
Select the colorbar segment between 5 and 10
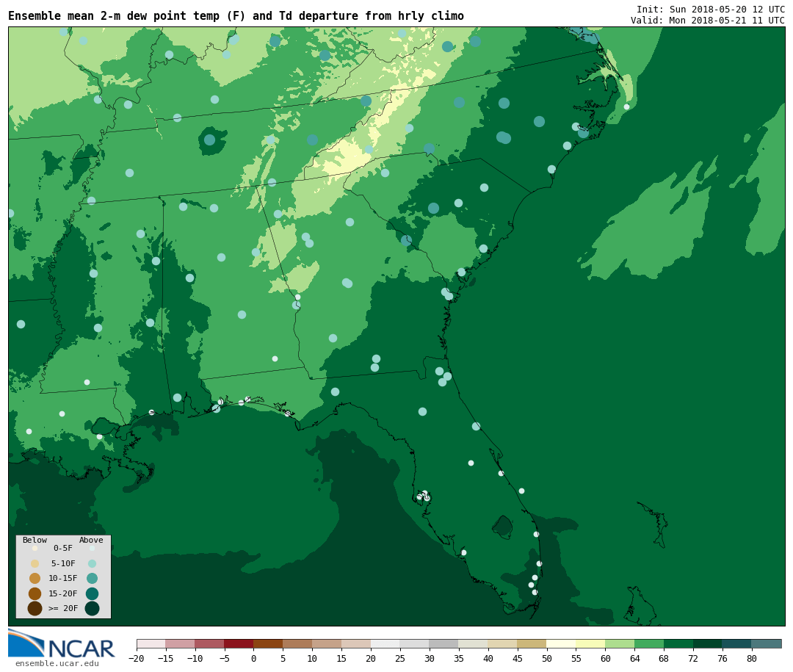297,643
